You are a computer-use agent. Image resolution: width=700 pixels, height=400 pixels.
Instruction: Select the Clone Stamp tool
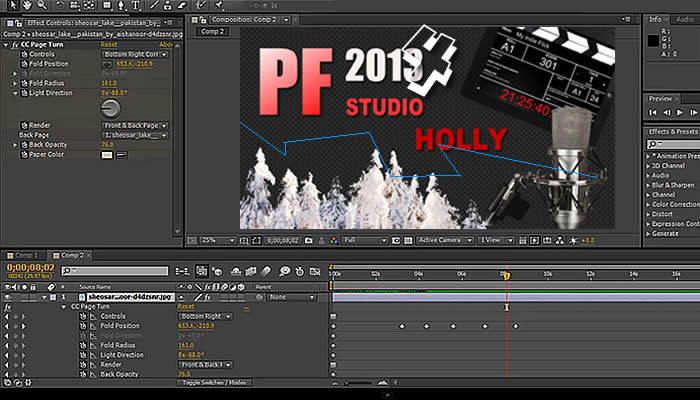tap(167, 5)
